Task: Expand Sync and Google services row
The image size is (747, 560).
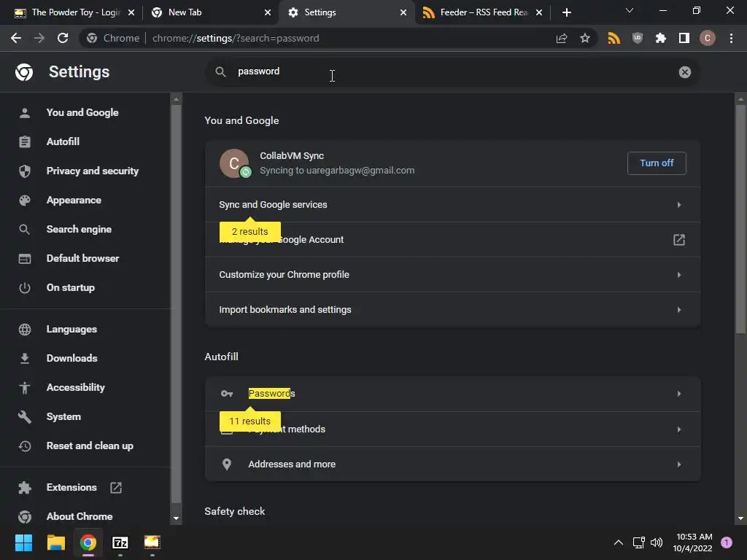Action: [452, 204]
